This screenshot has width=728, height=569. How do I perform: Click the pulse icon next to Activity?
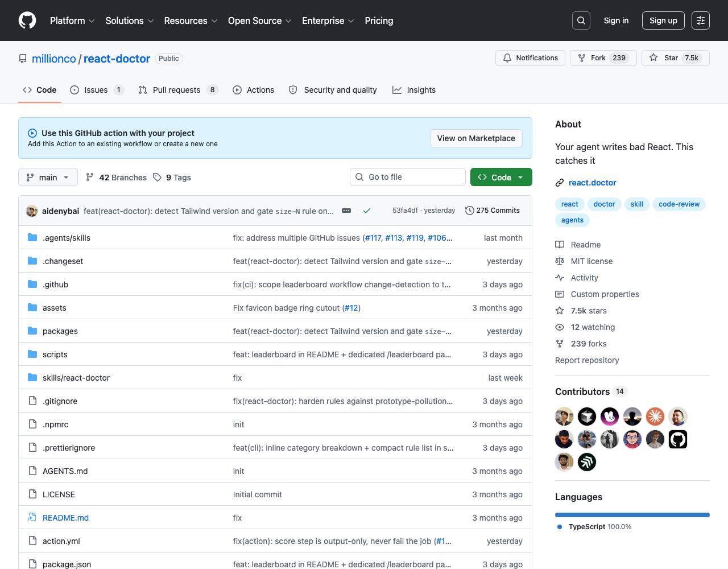click(560, 278)
